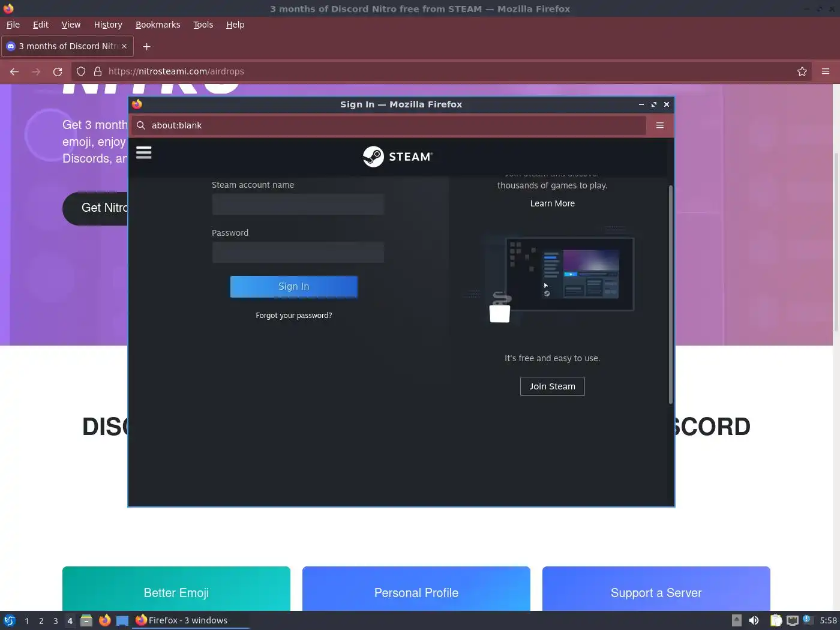
Task: Close the Sign In popup window
Action: click(667, 104)
